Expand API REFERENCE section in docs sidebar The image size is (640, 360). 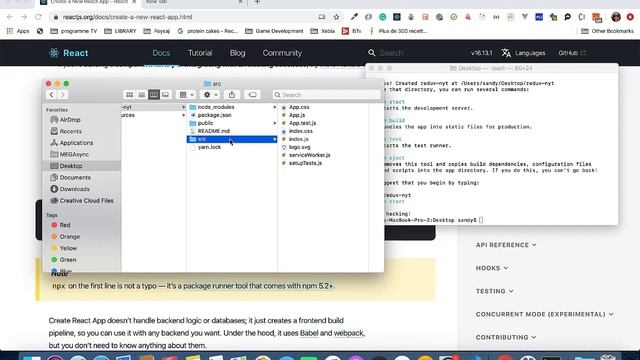506,245
